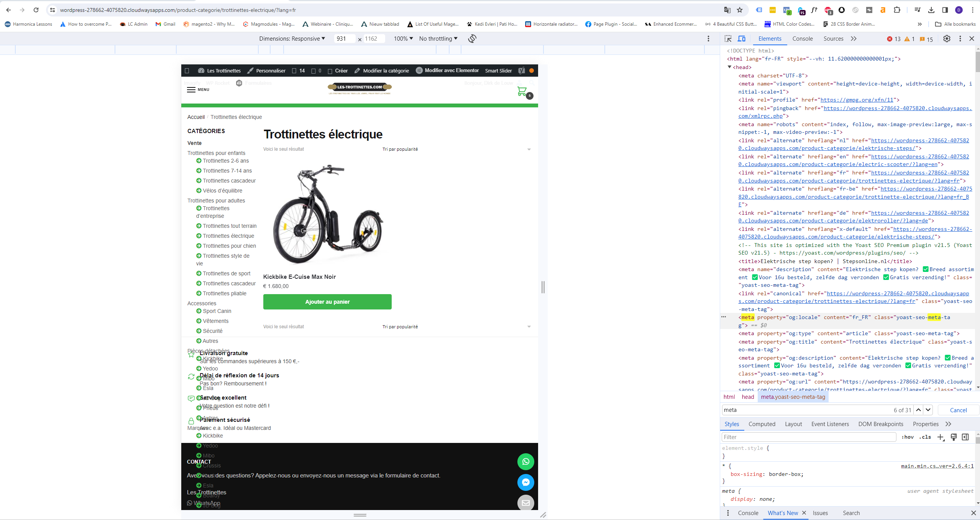
Task: Open the WhatsApp floating chat button
Action: 526,462
